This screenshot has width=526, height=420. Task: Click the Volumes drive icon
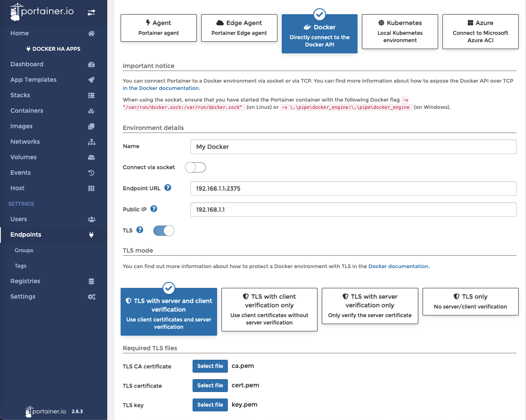pos(91,157)
